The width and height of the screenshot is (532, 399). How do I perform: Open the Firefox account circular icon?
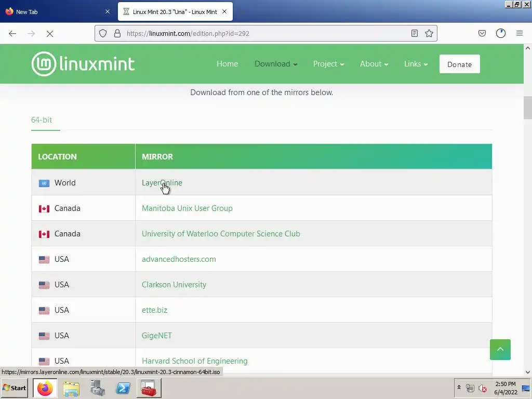[x=501, y=33]
